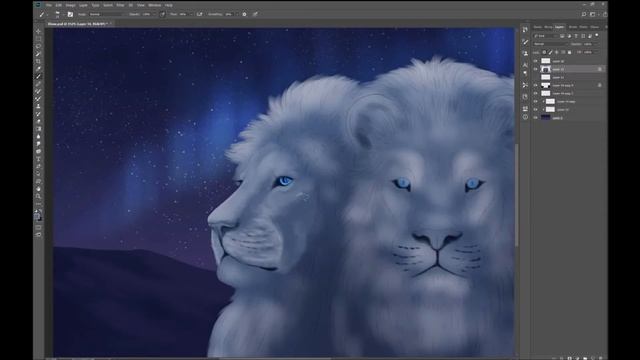Hide the 'copy 3' layer
Image resolution: width=640 pixels, height=360 pixels.
point(536,85)
